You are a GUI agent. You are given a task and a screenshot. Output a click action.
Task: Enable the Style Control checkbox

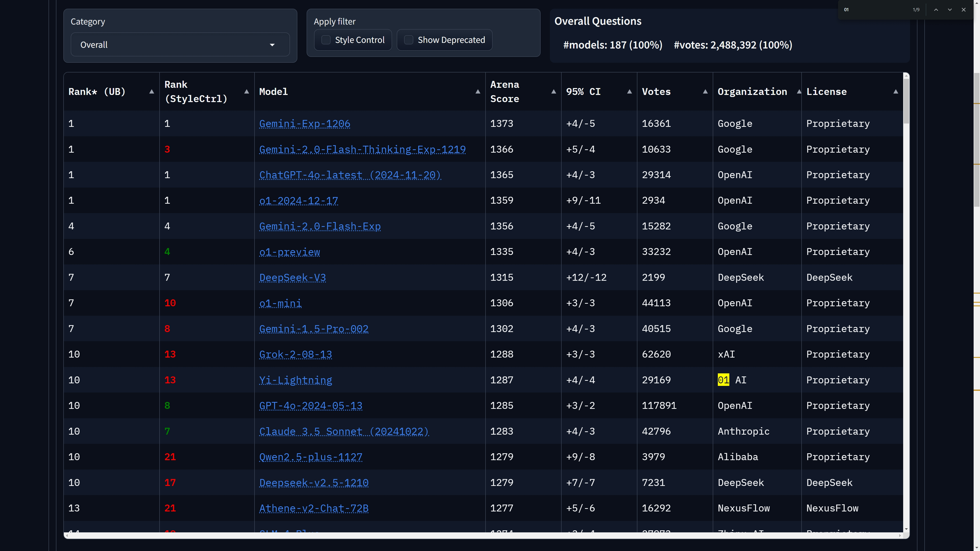326,40
